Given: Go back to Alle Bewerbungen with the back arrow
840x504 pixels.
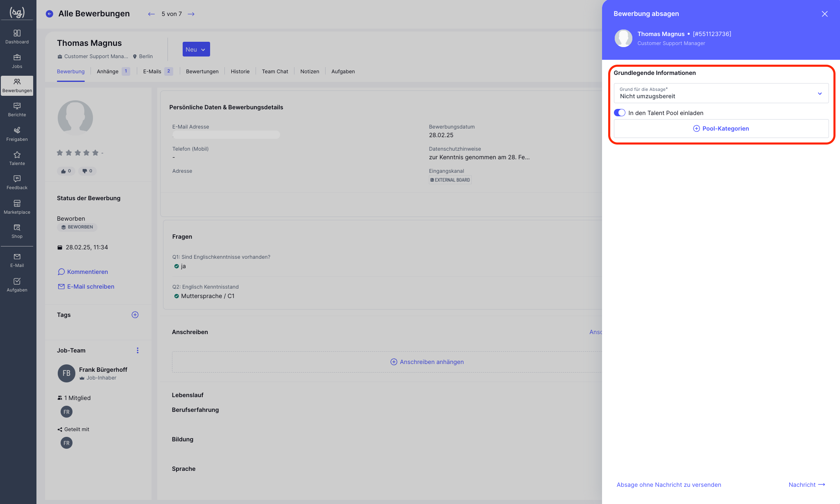Looking at the screenshot, I should click(50, 14).
